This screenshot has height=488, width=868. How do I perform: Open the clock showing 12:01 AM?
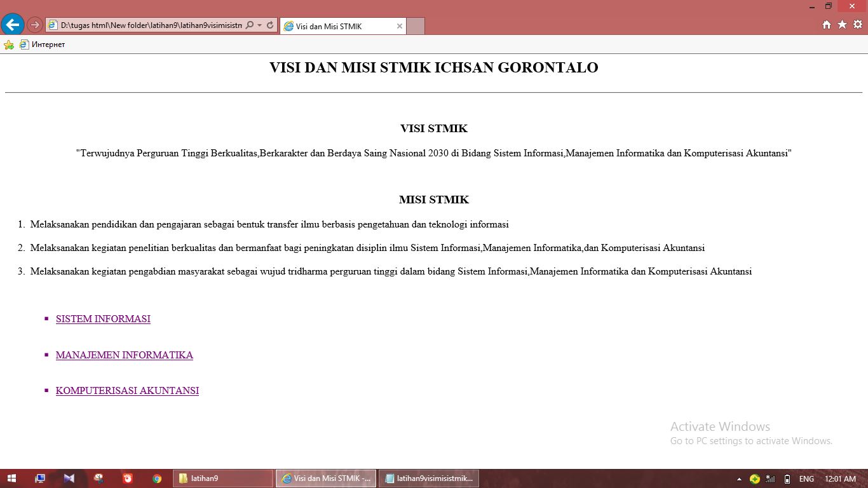click(x=840, y=479)
